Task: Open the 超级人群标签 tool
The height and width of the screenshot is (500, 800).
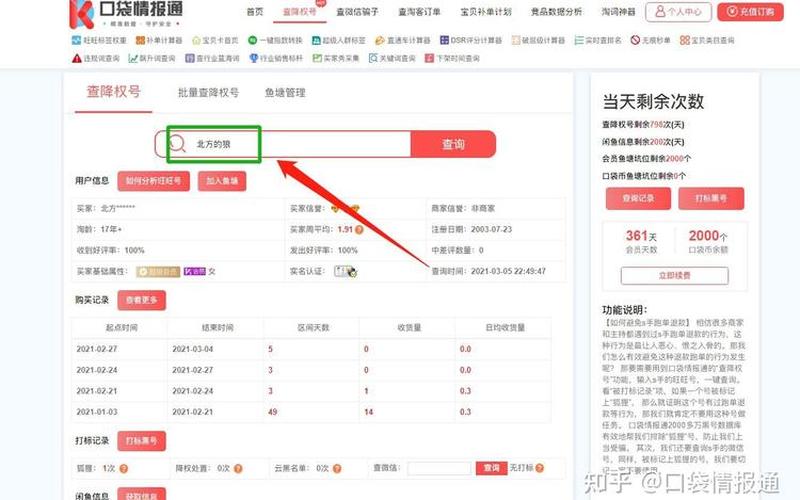Action: (339, 40)
